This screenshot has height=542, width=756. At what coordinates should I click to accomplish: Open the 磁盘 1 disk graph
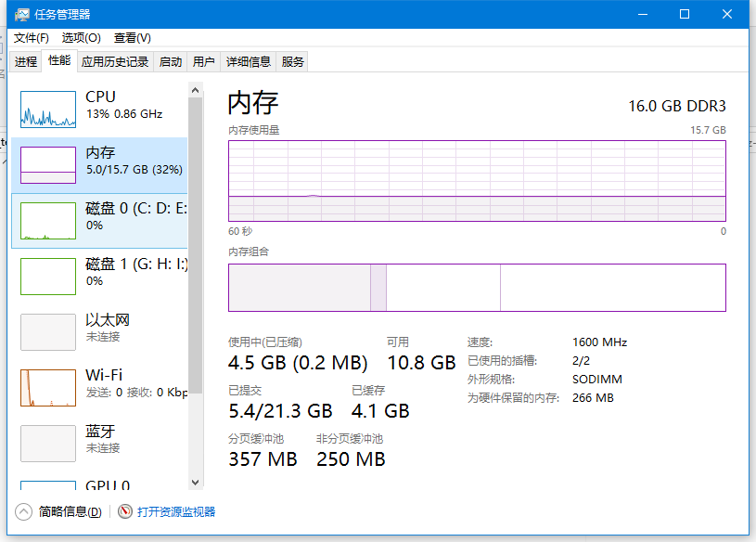click(48, 277)
